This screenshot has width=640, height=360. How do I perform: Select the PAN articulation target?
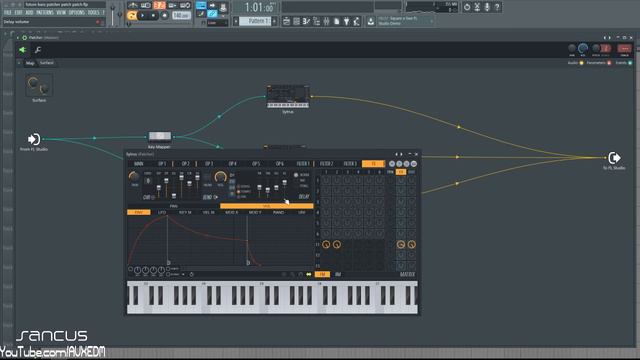point(173,206)
